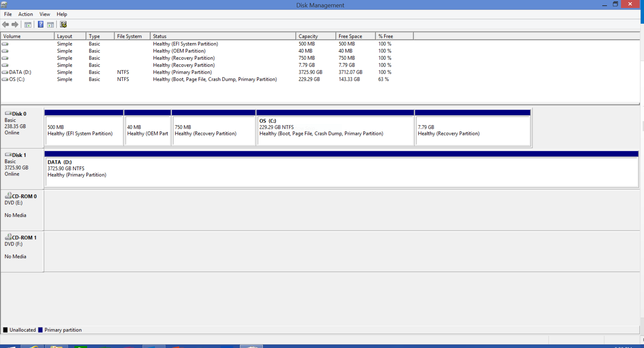Viewport: 644px width, 348px height.
Task: Open Help using the blue question mark icon
Action: point(41,24)
